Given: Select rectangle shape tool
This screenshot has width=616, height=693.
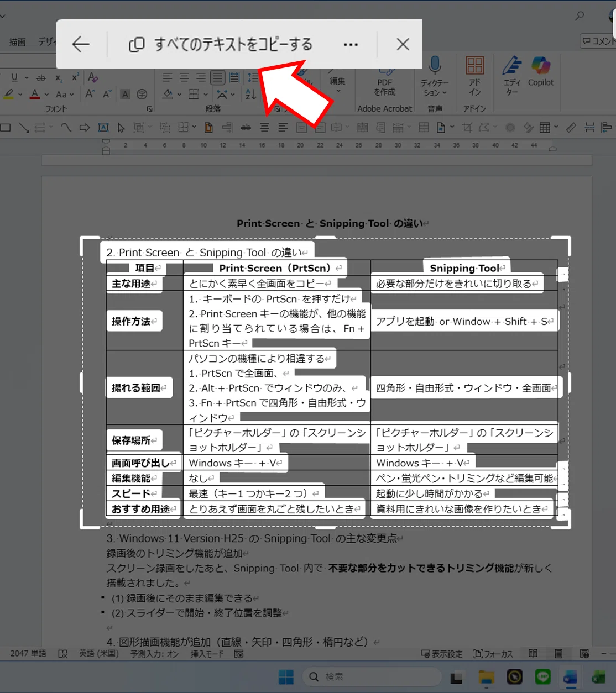Looking at the screenshot, I should [6, 128].
